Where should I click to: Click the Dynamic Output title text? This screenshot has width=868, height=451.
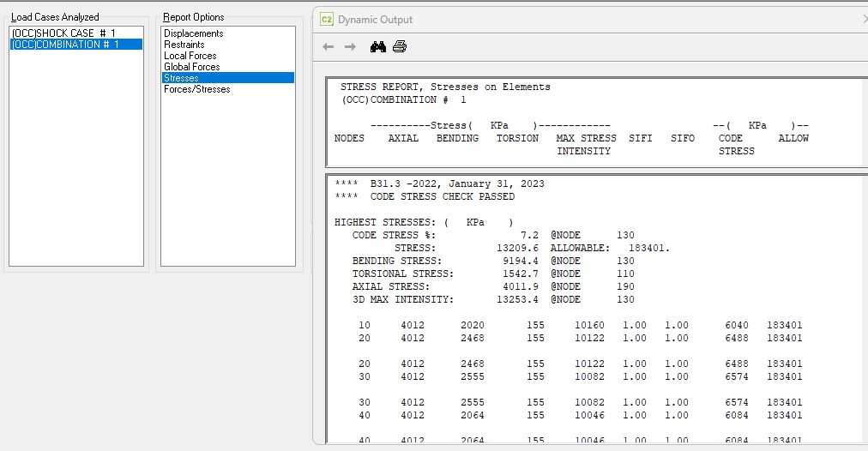(x=375, y=20)
